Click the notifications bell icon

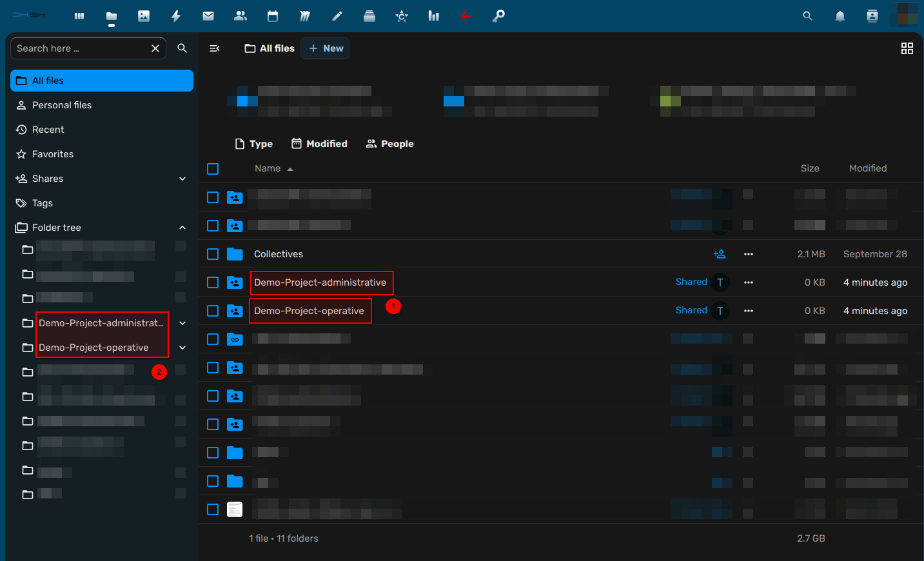pos(840,16)
